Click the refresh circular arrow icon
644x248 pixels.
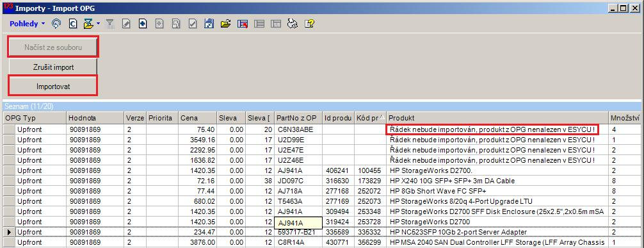(x=56, y=24)
